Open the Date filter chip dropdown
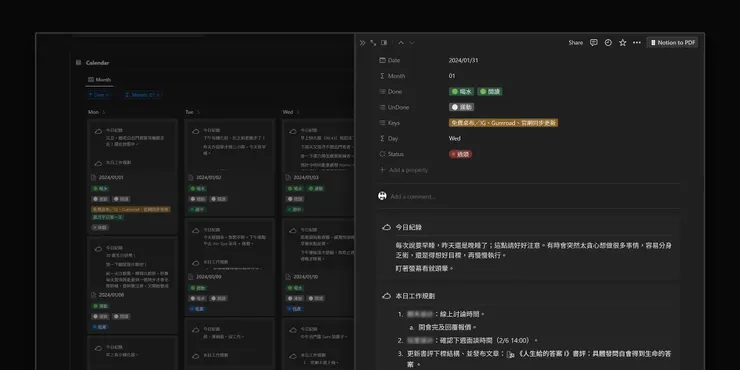The image size is (740, 370). point(99,95)
